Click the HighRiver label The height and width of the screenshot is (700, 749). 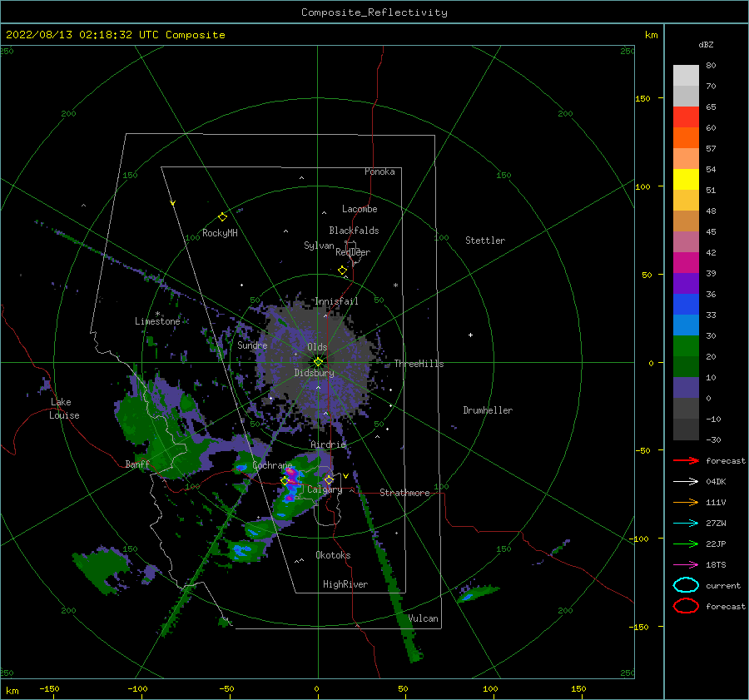coord(345,584)
